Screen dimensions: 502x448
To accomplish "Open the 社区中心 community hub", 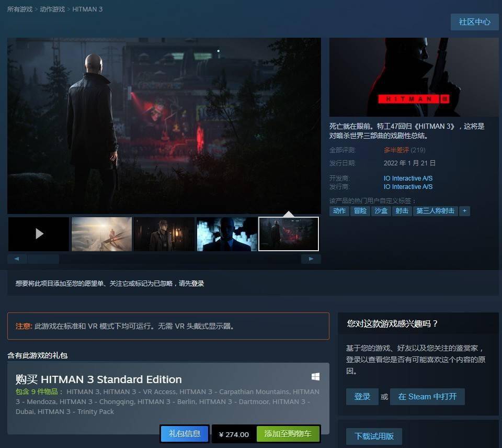I will pyautogui.click(x=474, y=22).
